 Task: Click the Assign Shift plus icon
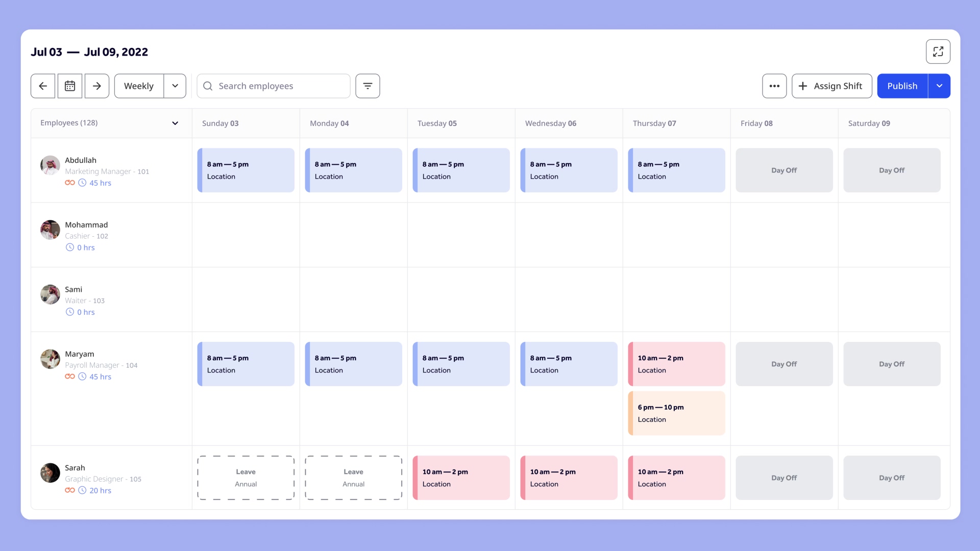(802, 85)
